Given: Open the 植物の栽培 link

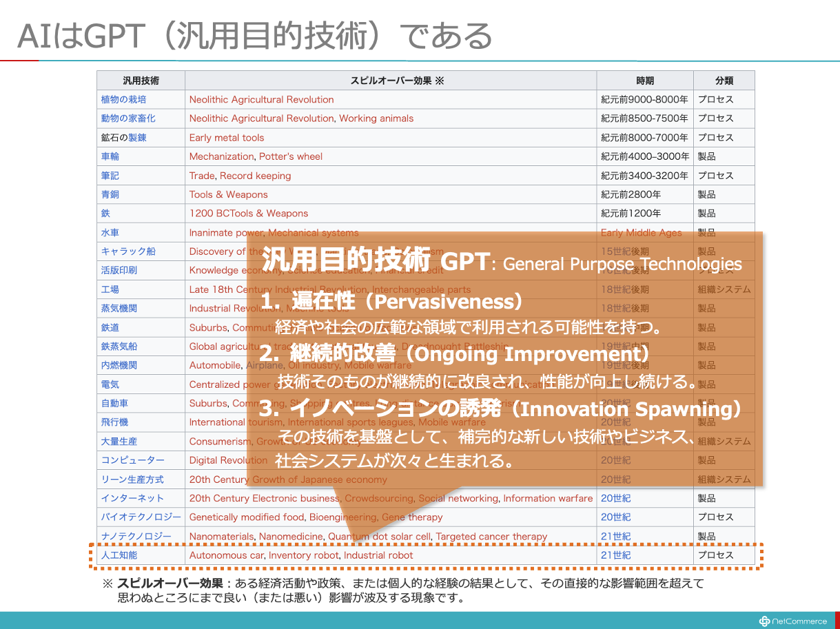Looking at the screenshot, I should (x=123, y=99).
